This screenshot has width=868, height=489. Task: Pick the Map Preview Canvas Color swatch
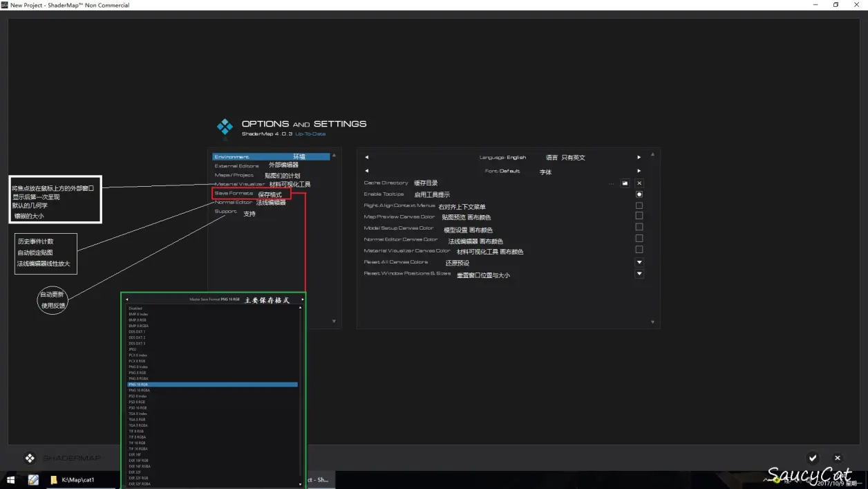pyautogui.click(x=639, y=216)
